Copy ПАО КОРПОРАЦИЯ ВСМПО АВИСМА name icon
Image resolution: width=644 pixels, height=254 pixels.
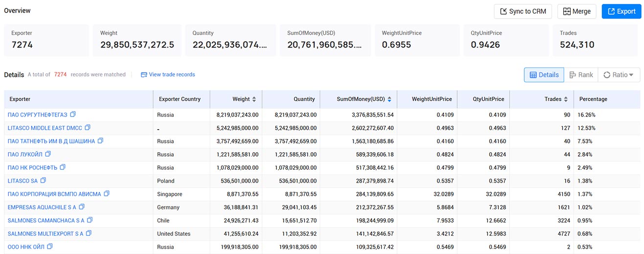pyautogui.click(x=107, y=194)
